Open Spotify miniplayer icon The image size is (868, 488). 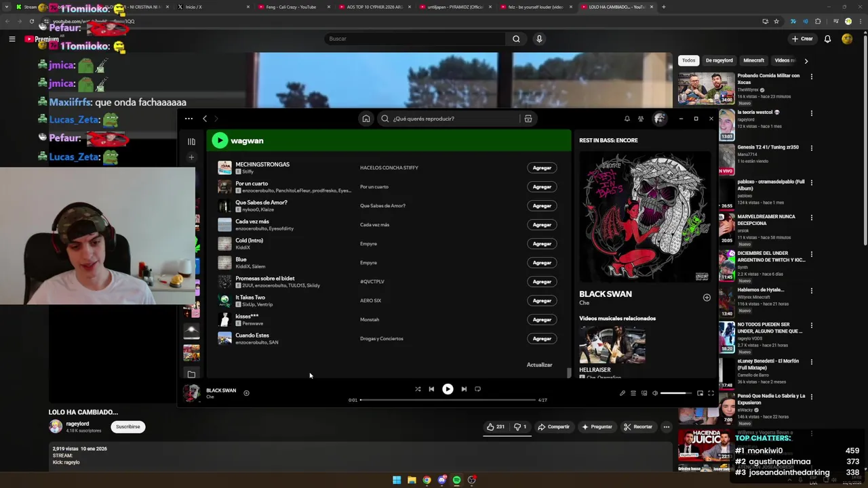pos(700,393)
